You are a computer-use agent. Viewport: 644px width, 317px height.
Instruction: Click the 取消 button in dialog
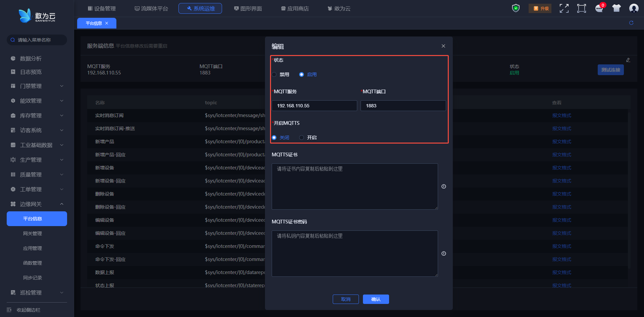[x=345, y=299]
